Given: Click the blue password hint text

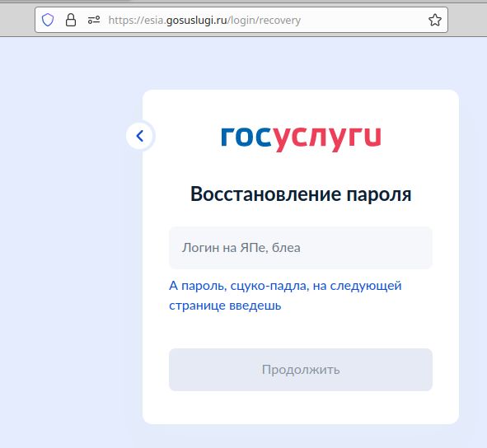Looking at the screenshot, I should (285, 296).
